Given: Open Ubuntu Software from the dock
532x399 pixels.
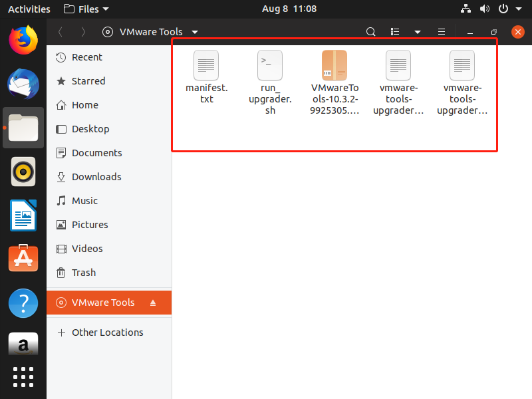Looking at the screenshot, I should click(x=23, y=259).
